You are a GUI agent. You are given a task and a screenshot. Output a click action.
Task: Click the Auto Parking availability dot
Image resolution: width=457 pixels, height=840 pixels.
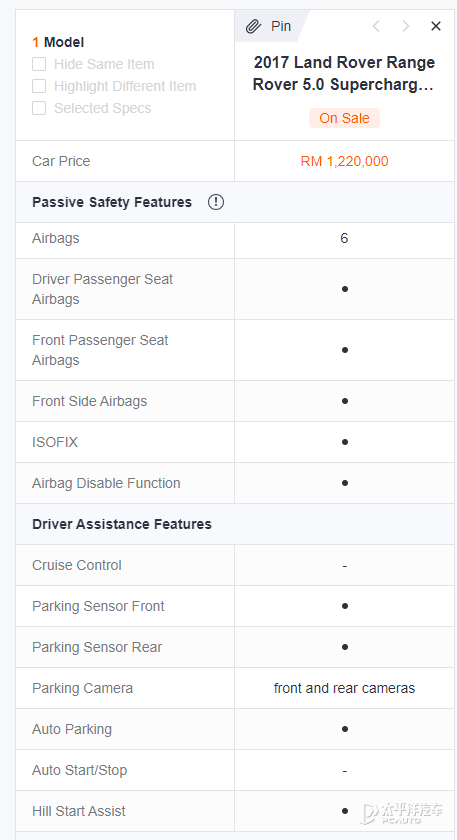click(x=344, y=729)
